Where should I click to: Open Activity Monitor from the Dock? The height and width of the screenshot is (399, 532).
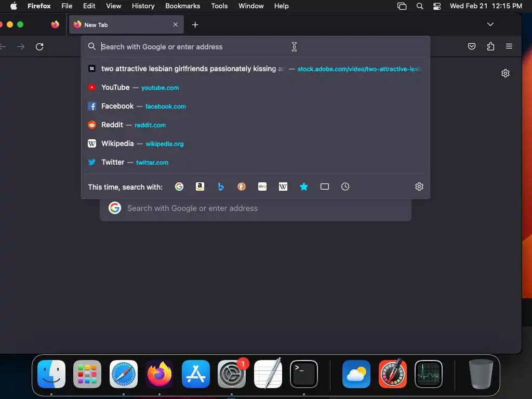point(429,374)
